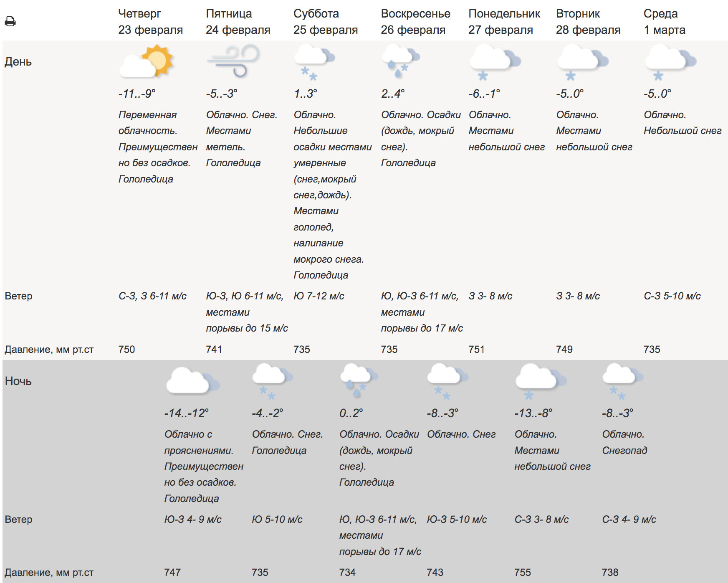728x583 pixels.
Task: Click day wind value Ю 7-12 м/с
Action: (x=319, y=296)
